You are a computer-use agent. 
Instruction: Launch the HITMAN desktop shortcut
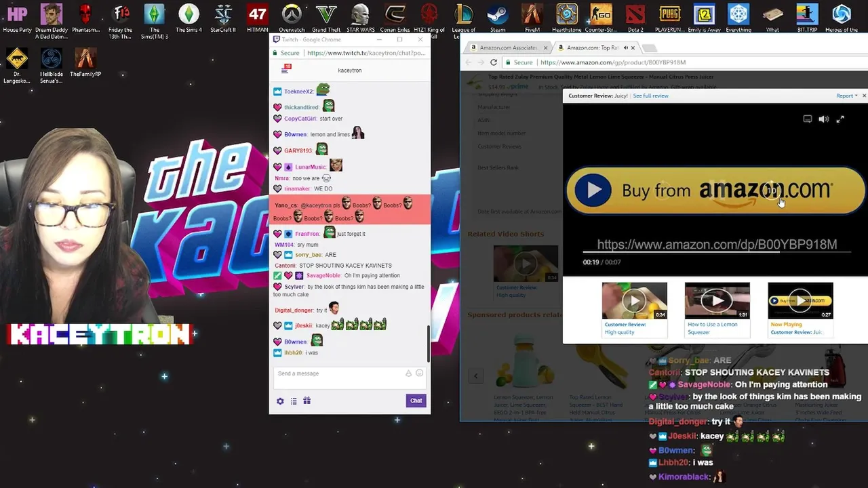(x=258, y=18)
